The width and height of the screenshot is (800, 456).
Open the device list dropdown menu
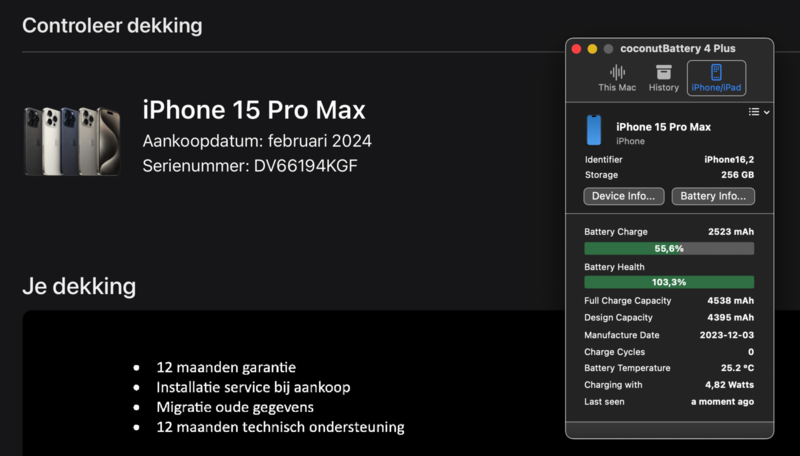click(759, 112)
